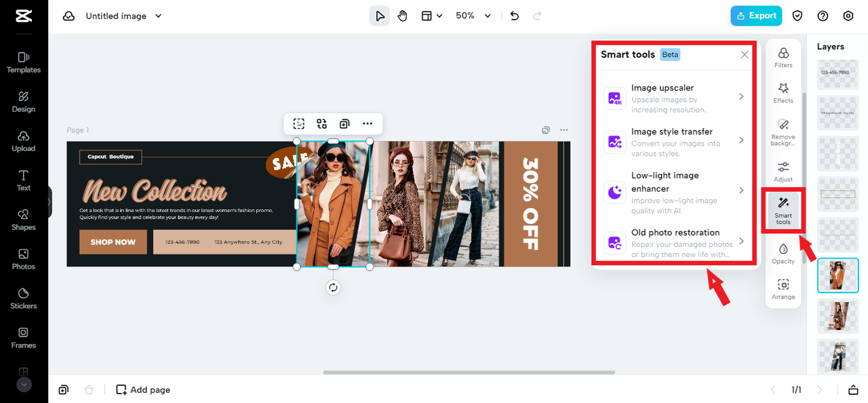Click the crop icon in floating toolbar

(298, 123)
